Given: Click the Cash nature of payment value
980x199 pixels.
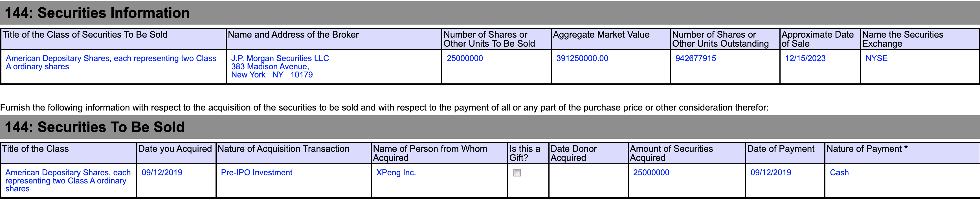Looking at the screenshot, I should (839, 172).
